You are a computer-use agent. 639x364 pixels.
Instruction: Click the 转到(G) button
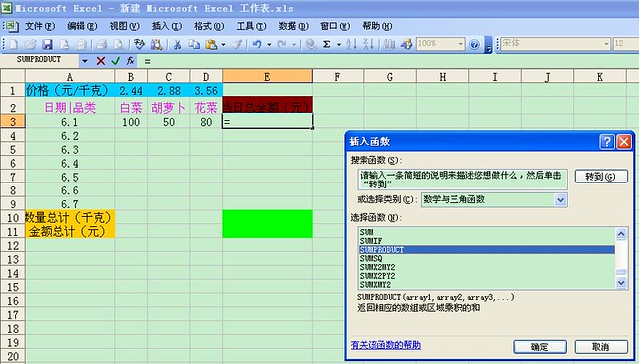pyautogui.click(x=601, y=177)
